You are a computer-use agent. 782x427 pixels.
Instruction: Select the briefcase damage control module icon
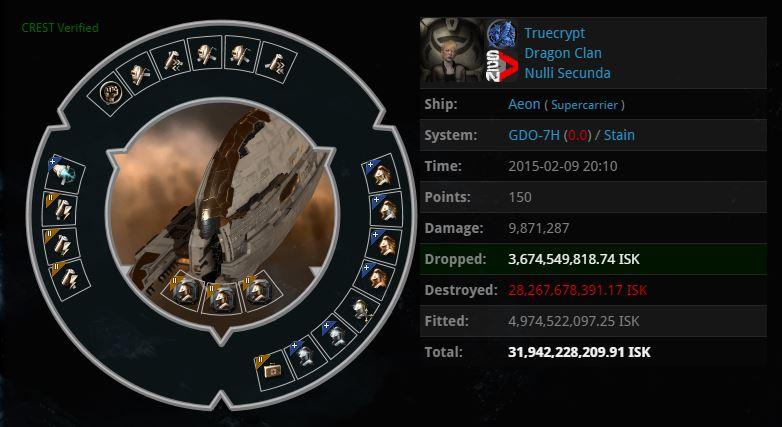(x=274, y=370)
